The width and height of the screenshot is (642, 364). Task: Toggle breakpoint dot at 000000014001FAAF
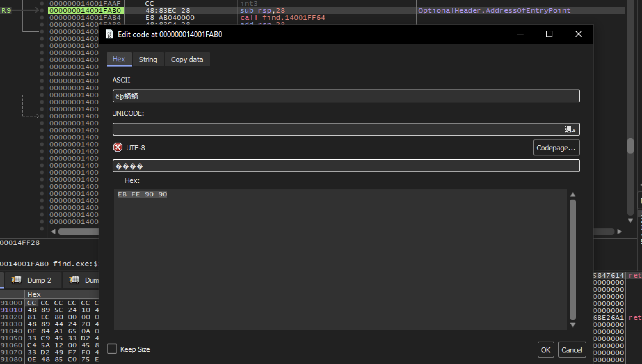point(42,4)
